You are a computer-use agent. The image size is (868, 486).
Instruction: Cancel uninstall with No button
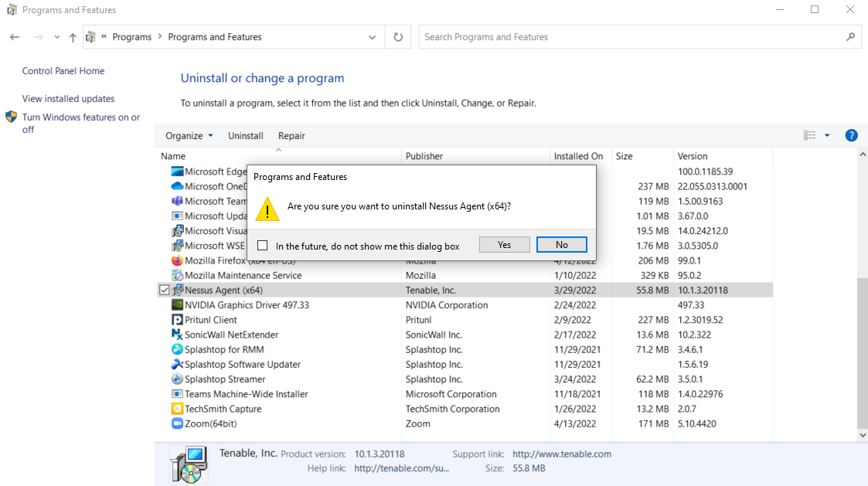point(562,245)
